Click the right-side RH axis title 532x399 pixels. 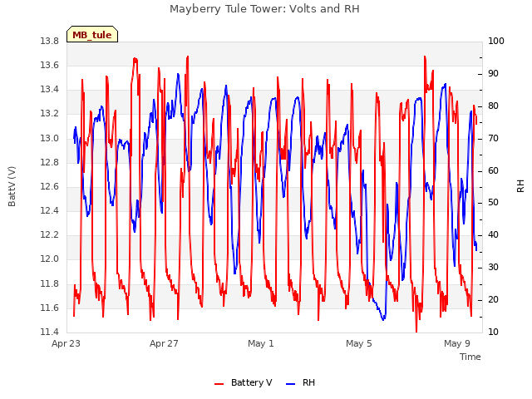[x=520, y=186]
